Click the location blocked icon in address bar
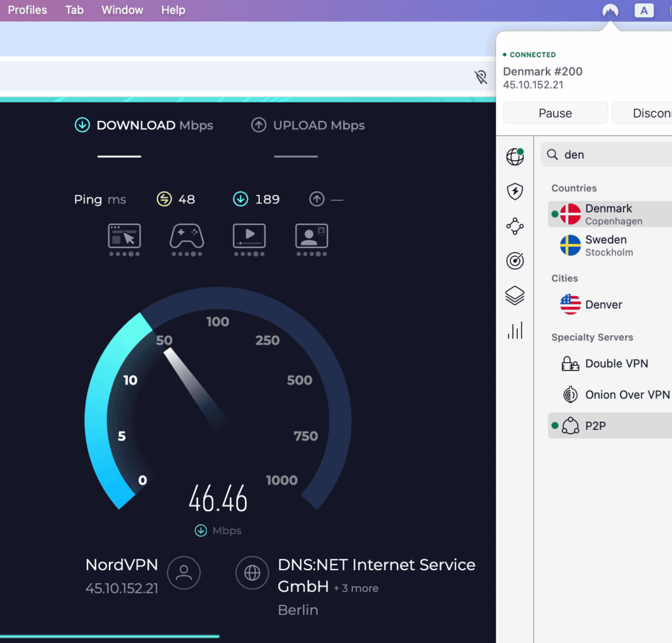Viewport: 672px width, 643px height. pos(481,77)
